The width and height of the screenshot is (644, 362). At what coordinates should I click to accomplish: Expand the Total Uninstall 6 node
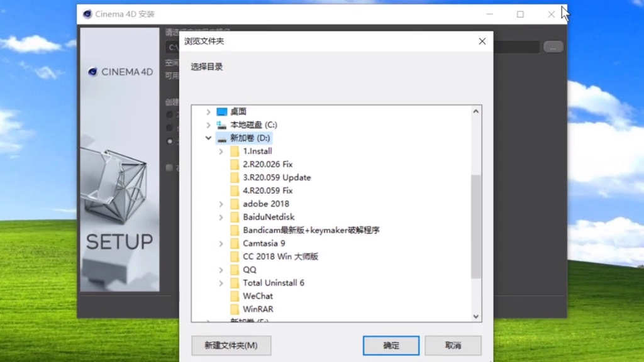[x=220, y=283]
